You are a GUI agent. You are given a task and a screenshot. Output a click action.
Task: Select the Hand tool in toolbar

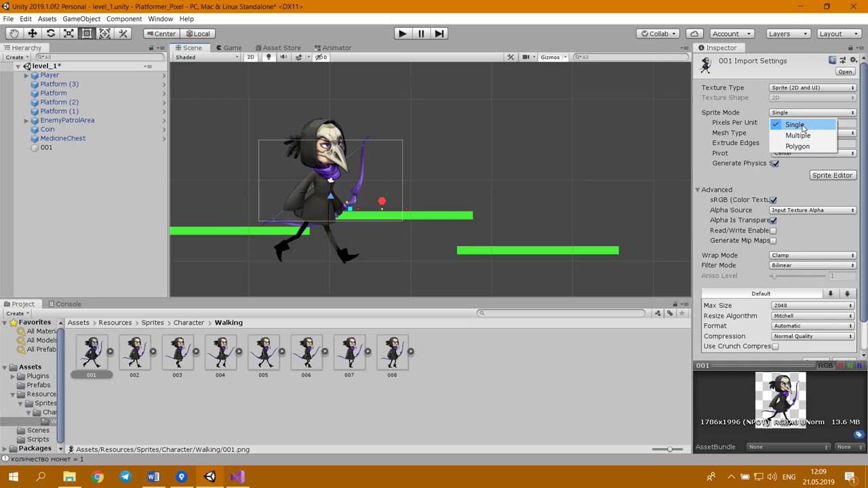click(14, 33)
